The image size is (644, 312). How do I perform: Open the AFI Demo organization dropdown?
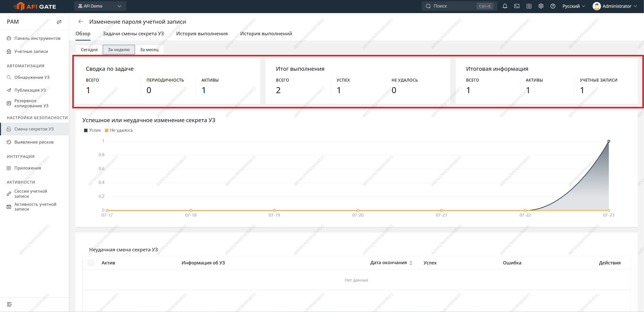(x=100, y=6)
